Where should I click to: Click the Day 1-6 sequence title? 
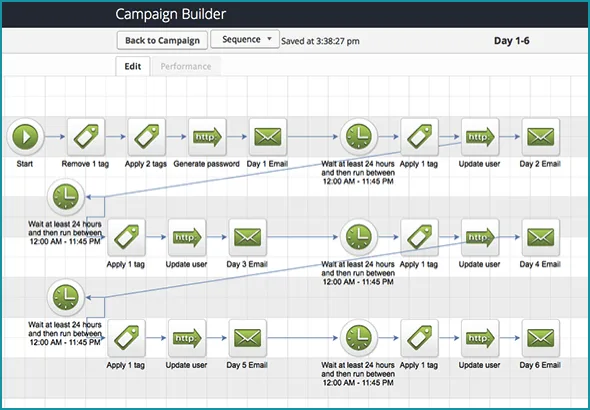[511, 41]
